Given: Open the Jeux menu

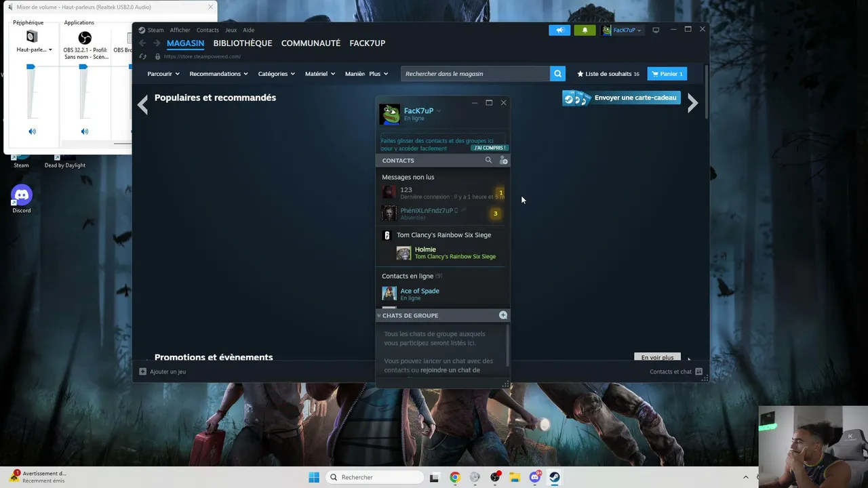Looking at the screenshot, I should 231,30.
